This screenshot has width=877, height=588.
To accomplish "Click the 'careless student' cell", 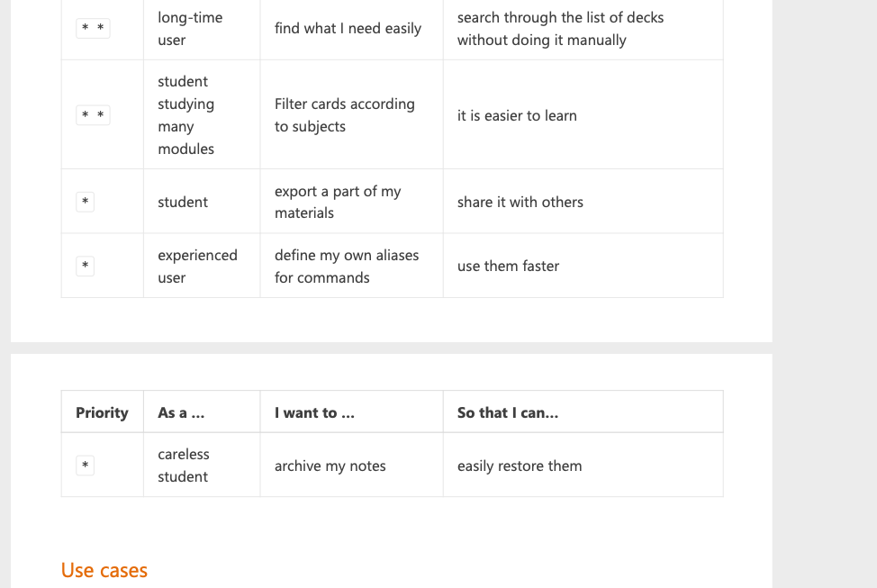I will point(184,466).
